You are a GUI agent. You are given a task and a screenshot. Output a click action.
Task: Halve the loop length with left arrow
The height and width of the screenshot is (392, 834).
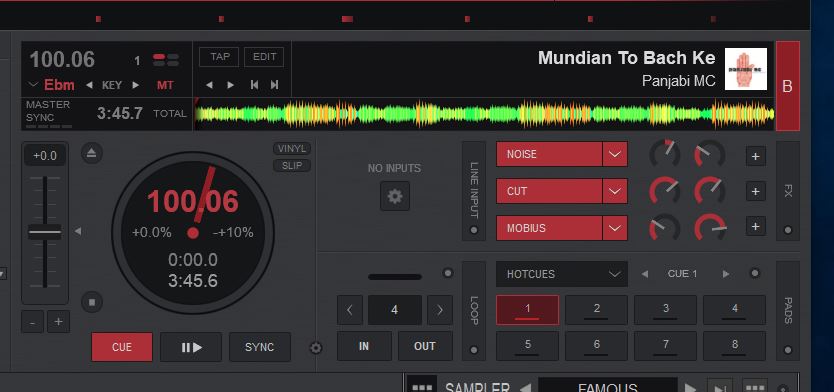coord(350,310)
